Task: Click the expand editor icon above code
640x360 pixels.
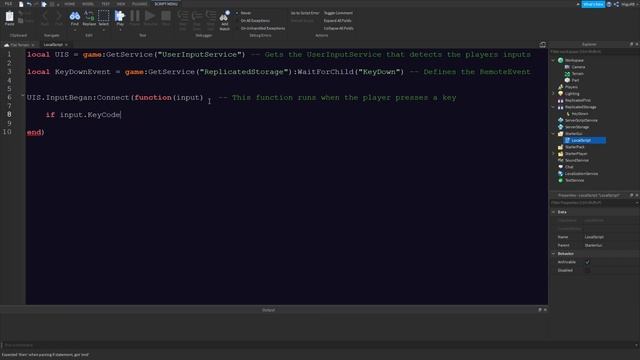Action: 542,44
